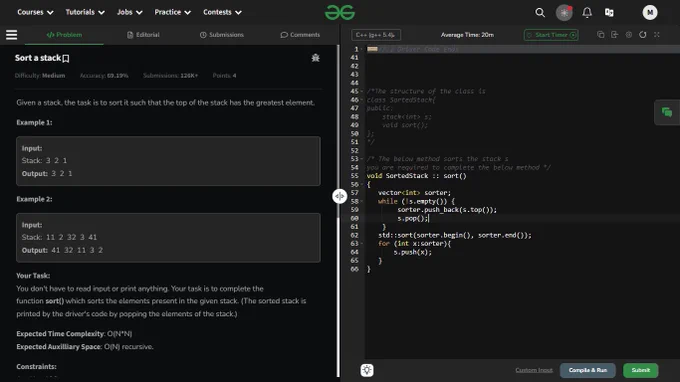This screenshot has height=382, width=680.
Task: Expand the Practice dropdown
Action: tap(173, 13)
